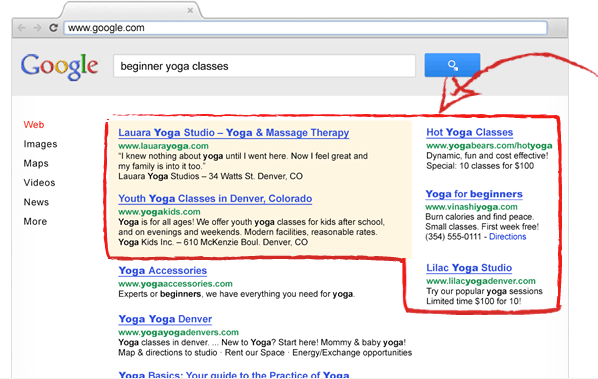Close the browser tab
Image resolution: width=598 pixels, height=379 pixels.
[190, 10]
